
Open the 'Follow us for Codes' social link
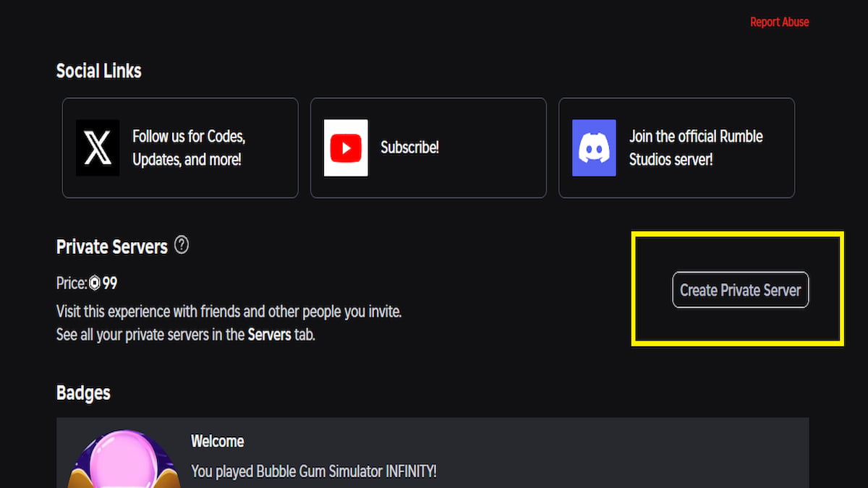(180, 147)
